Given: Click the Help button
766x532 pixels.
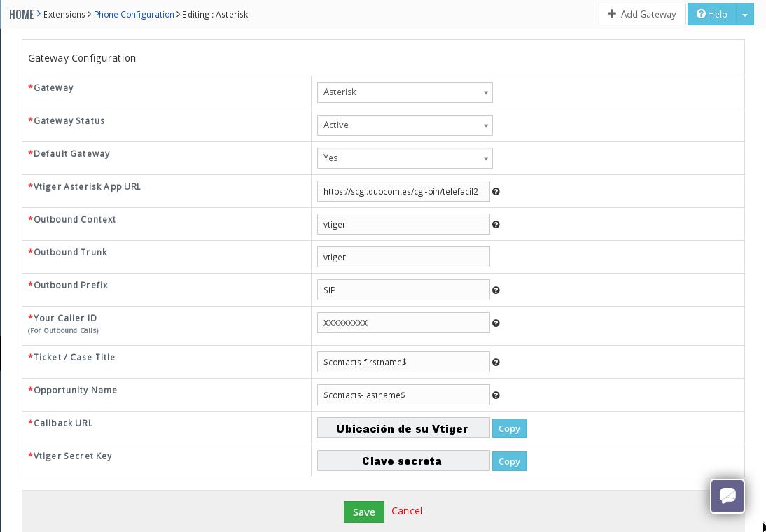Looking at the screenshot, I should (x=712, y=14).
